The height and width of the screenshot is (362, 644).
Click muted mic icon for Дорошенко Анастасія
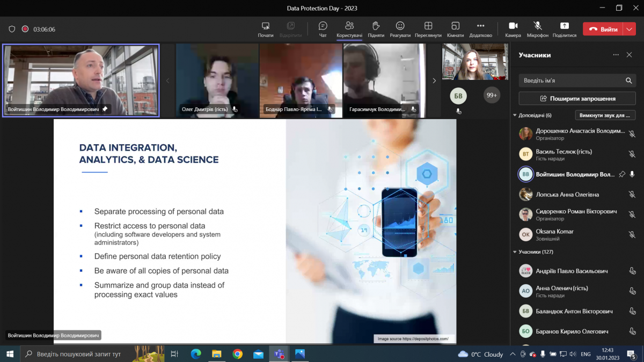click(632, 134)
